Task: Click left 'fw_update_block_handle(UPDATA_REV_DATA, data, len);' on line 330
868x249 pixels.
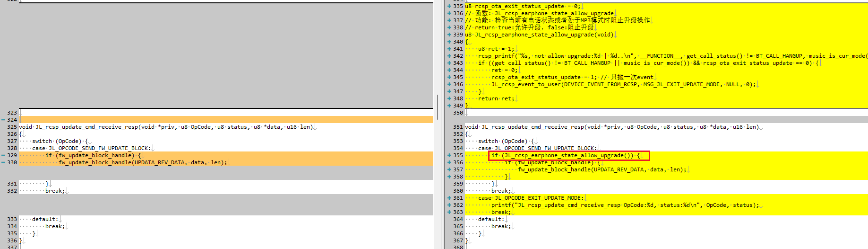Action: click(143, 162)
